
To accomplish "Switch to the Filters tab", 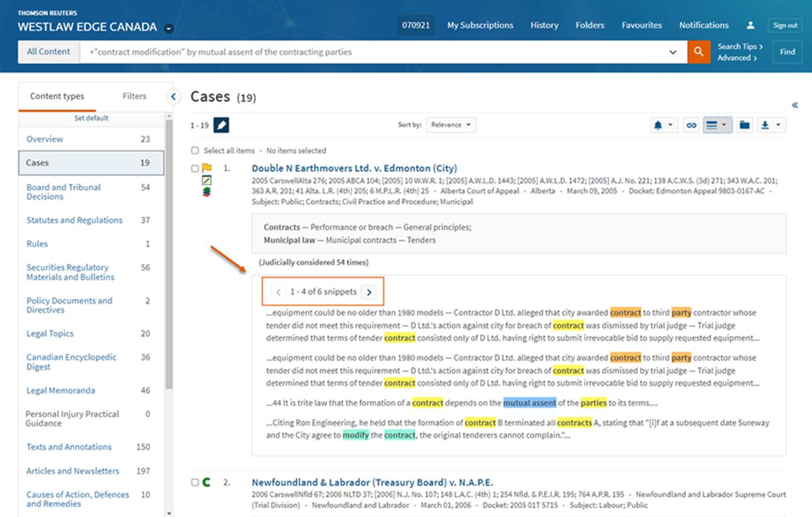I will [x=134, y=96].
